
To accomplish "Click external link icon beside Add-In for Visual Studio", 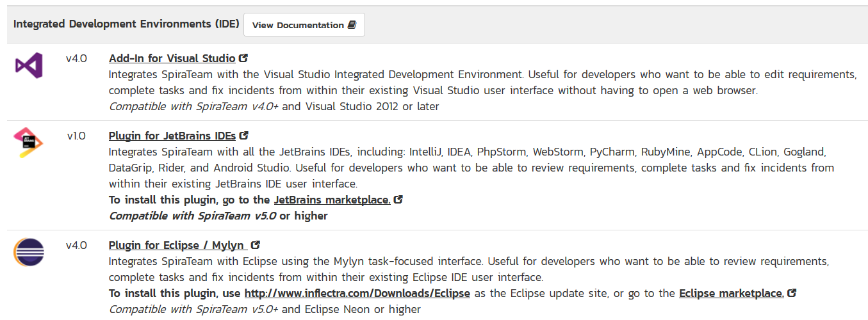I will 243,58.
